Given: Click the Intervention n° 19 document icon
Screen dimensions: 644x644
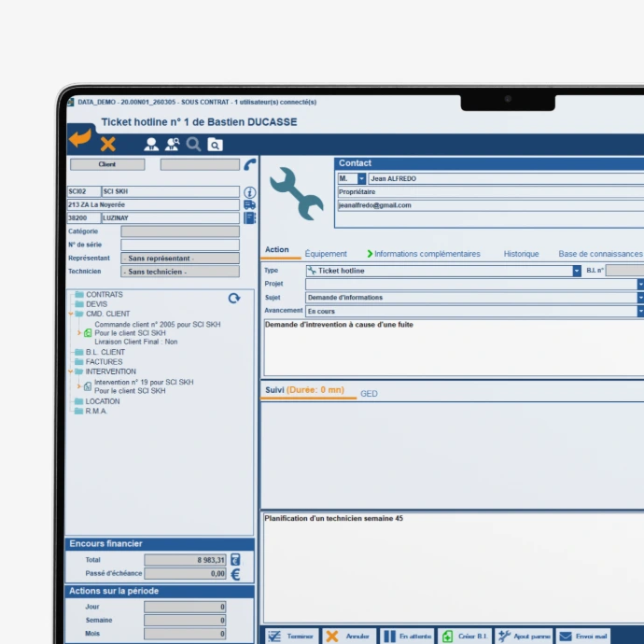Looking at the screenshot, I should [x=88, y=386].
